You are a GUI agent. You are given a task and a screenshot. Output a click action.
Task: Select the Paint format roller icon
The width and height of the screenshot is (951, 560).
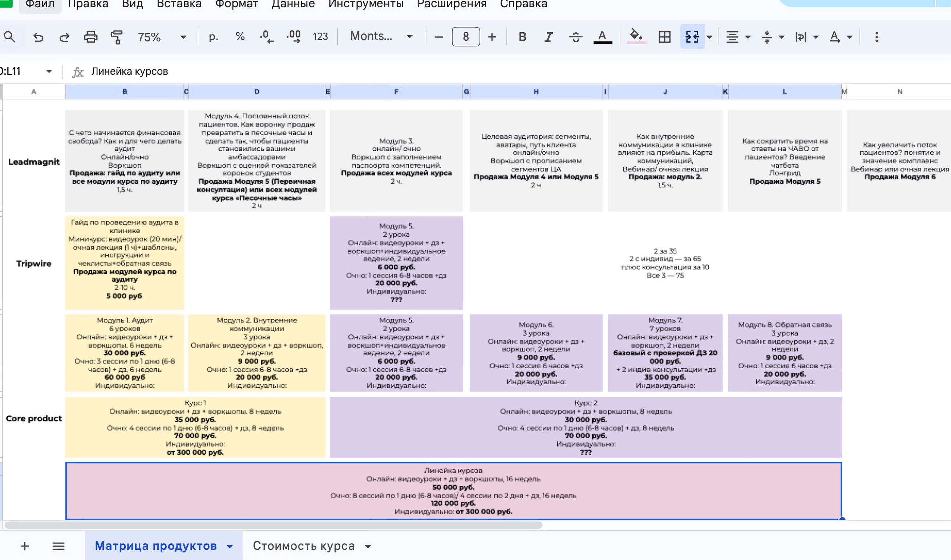(117, 37)
